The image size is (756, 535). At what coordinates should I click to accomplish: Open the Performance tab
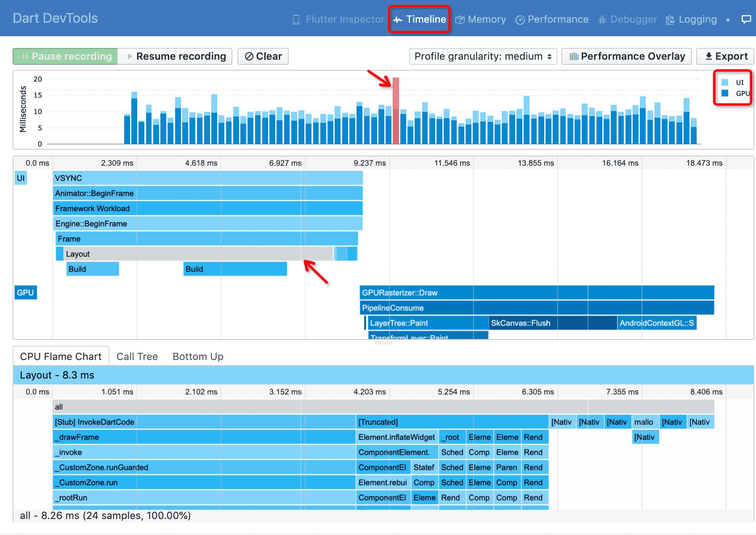click(x=552, y=19)
